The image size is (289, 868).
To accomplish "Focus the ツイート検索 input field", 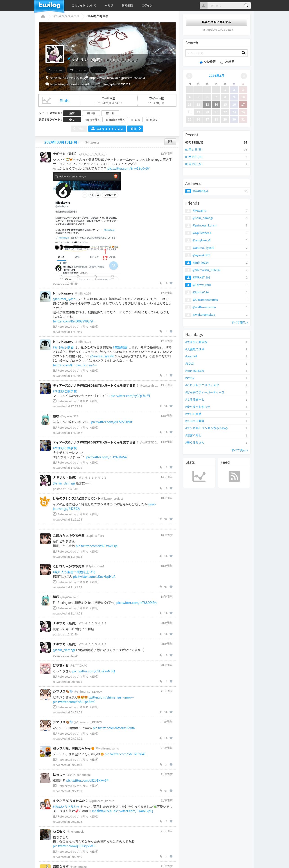I will coord(213,53).
